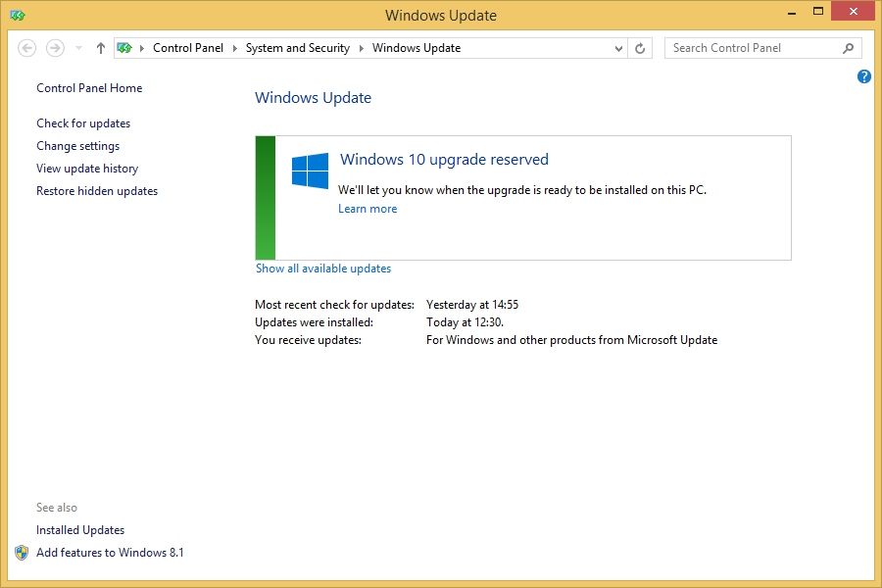Click the magnifier search icon

[849, 48]
